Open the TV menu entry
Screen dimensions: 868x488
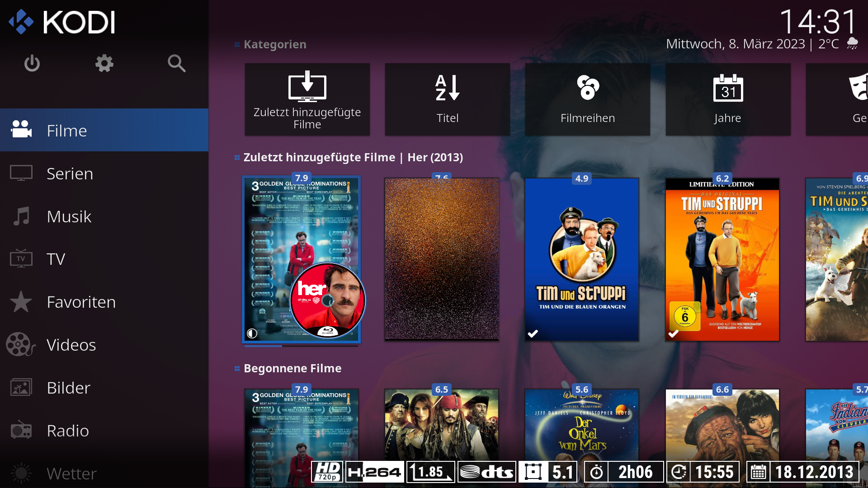tap(104, 259)
